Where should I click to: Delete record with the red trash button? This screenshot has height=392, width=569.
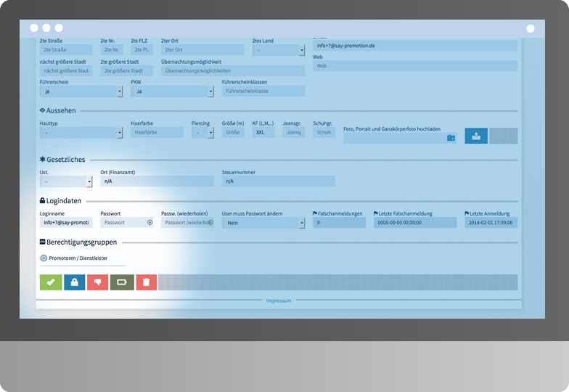[x=145, y=282]
